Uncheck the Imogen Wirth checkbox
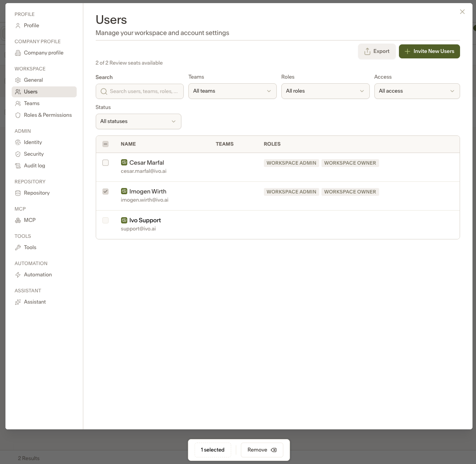 105,192
